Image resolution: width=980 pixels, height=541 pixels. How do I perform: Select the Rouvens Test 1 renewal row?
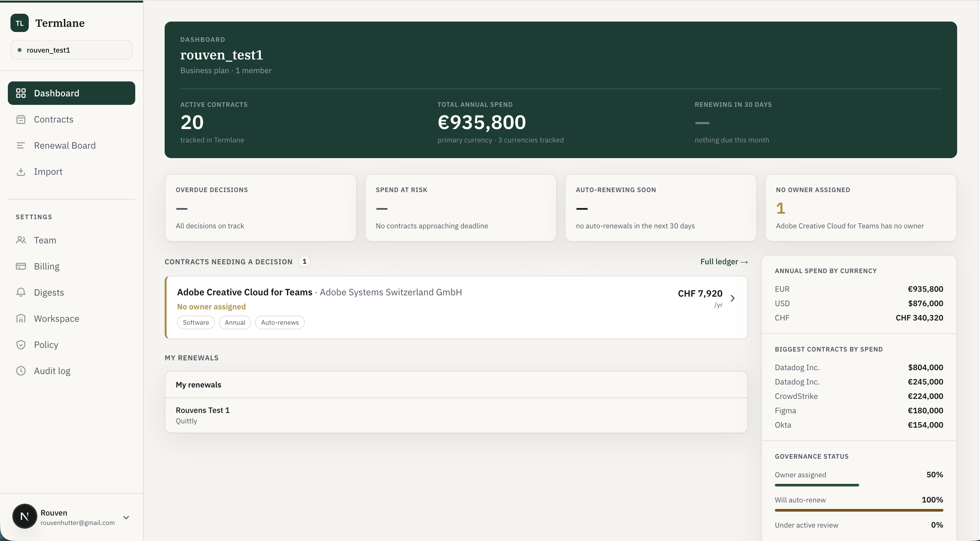[x=456, y=415]
